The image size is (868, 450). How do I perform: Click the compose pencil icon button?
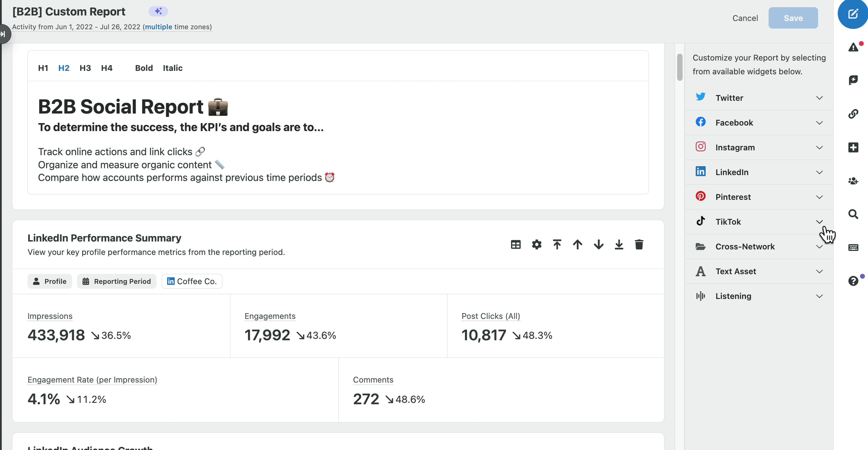[x=853, y=14]
